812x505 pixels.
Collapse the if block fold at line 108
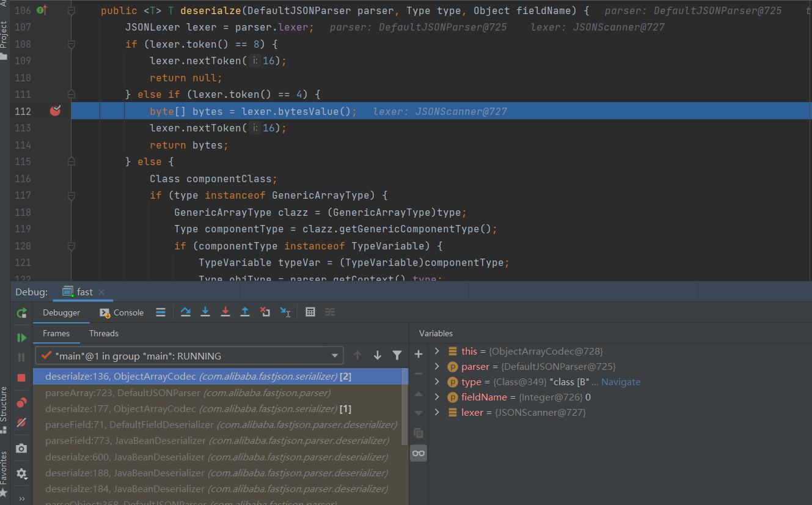pyautogui.click(x=71, y=44)
